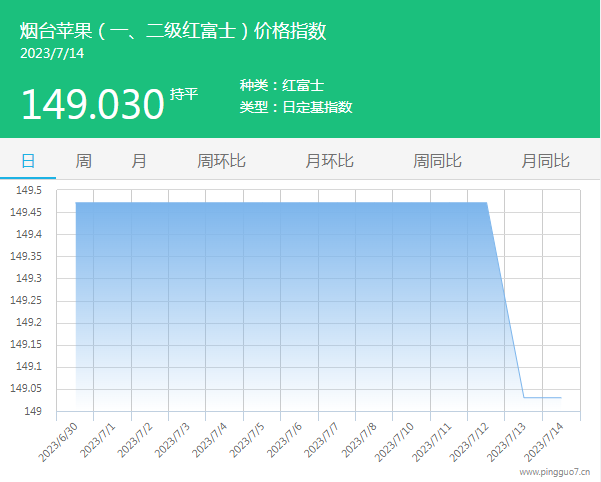
Task: Click the 2023/7/14 date under the title
Action: 52,53
